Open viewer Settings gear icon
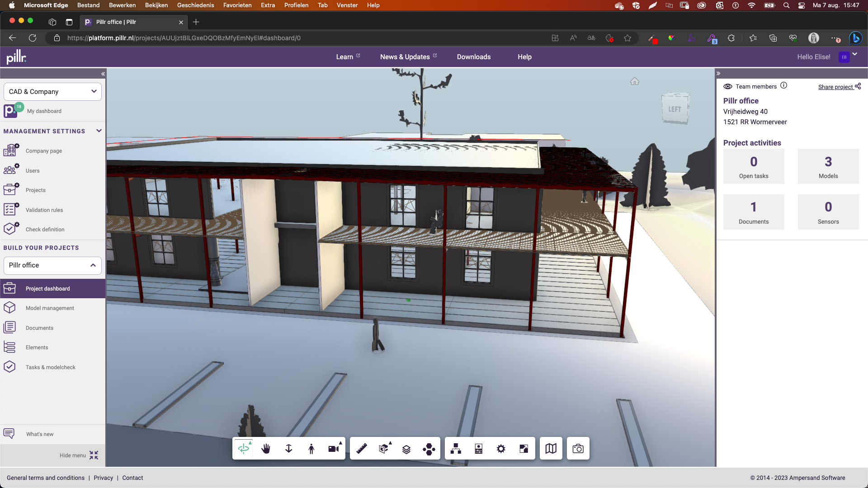The height and width of the screenshot is (488, 868). (x=501, y=448)
